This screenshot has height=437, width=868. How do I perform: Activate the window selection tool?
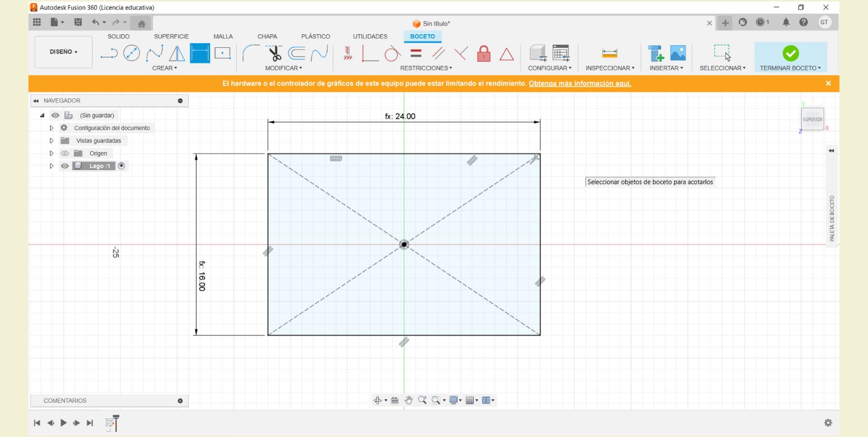click(722, 53)
